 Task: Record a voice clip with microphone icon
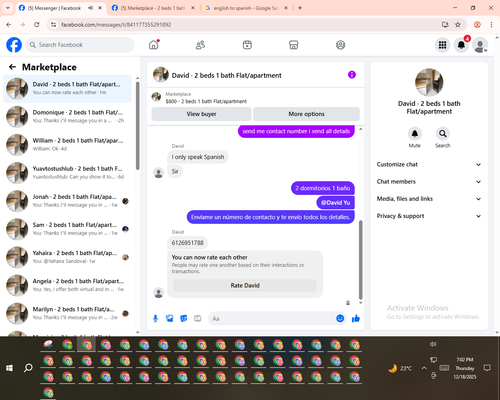point(155,318)
